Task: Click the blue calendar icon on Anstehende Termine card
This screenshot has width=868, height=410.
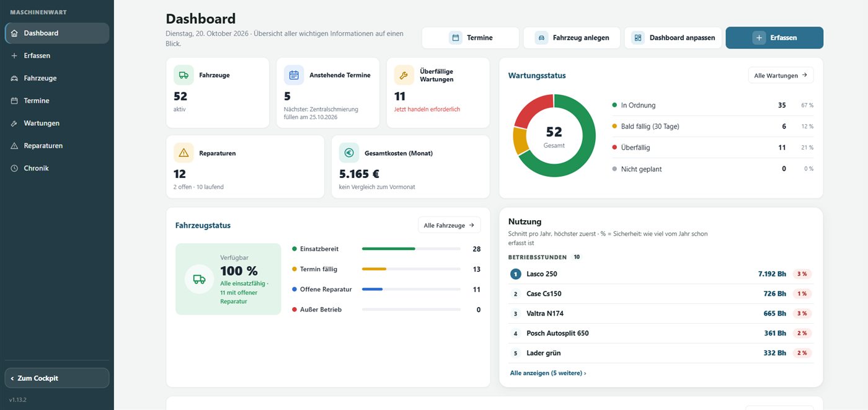Action: [x=294, y=75]
